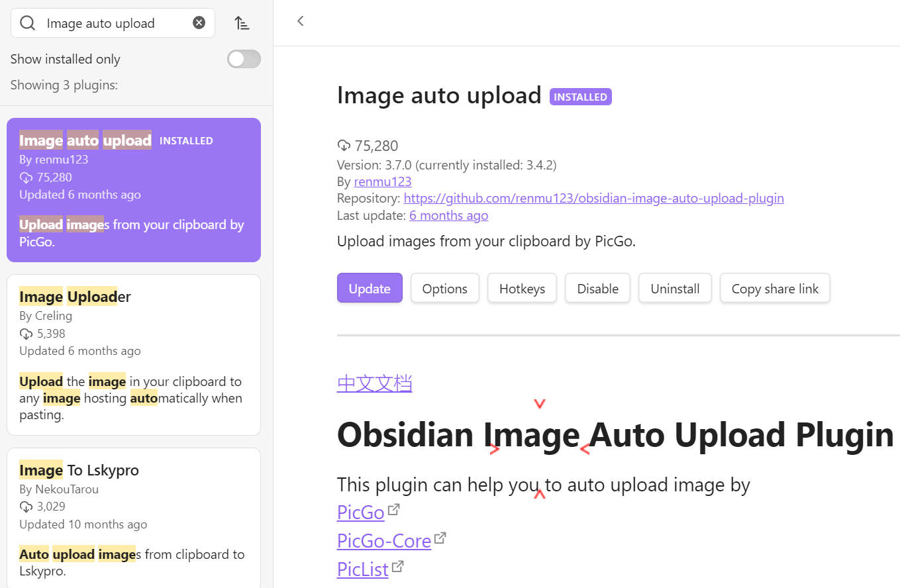Click the version 3.7.0 text line
Viewport: 900px width, 588px height.
(x=447, y=165)
